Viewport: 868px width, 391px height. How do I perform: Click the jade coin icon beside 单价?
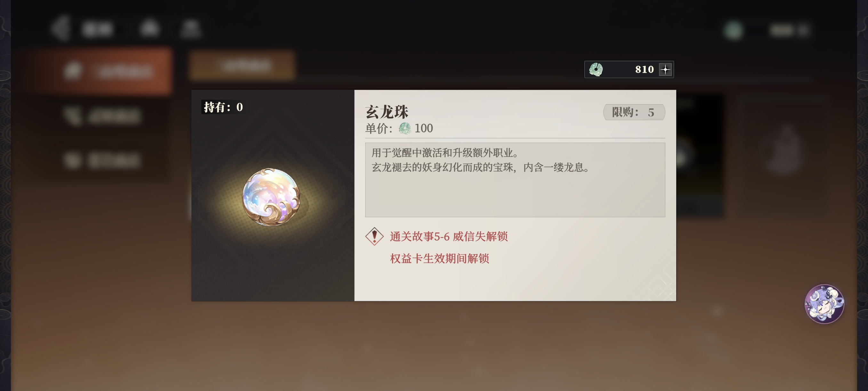[405, 129]
